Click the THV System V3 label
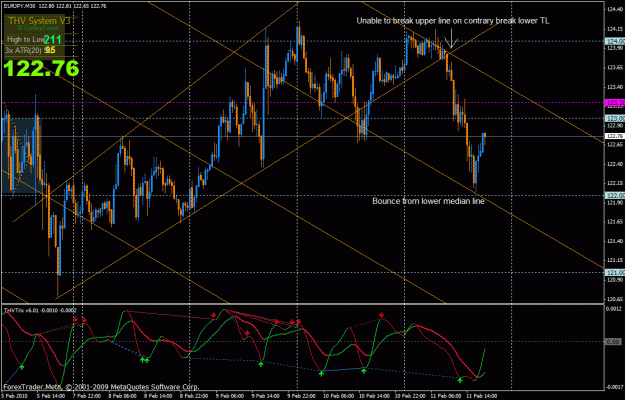The height and width of the screenshot is (400, 625). pyautogui.click(x=37, y=20)
